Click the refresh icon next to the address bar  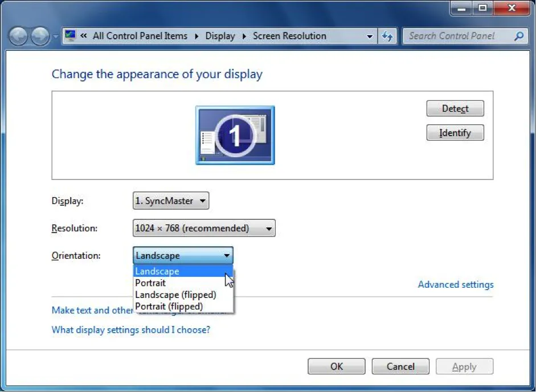388,36
